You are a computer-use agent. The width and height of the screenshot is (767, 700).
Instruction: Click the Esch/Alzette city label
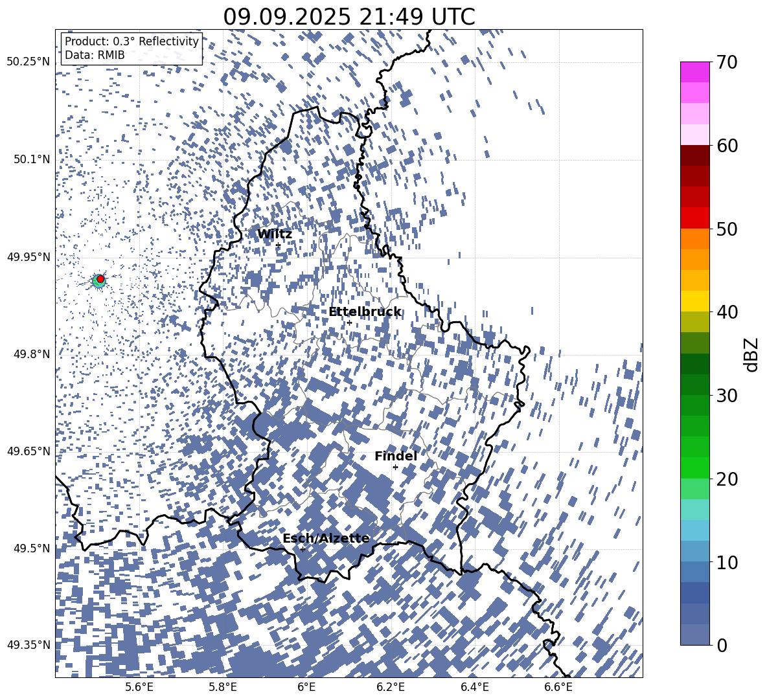click(x=326, y=539)
